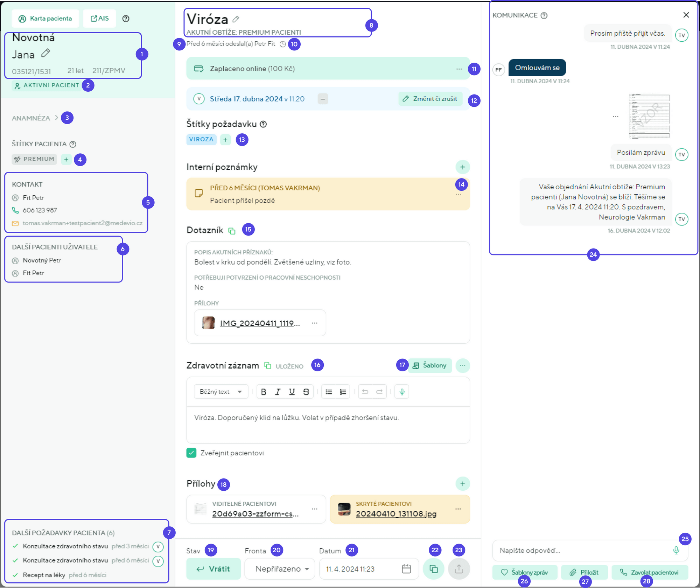Open the Běžný text style dropdown
Viewport: 700px width, 588px height.
click(x=221, y=392)
